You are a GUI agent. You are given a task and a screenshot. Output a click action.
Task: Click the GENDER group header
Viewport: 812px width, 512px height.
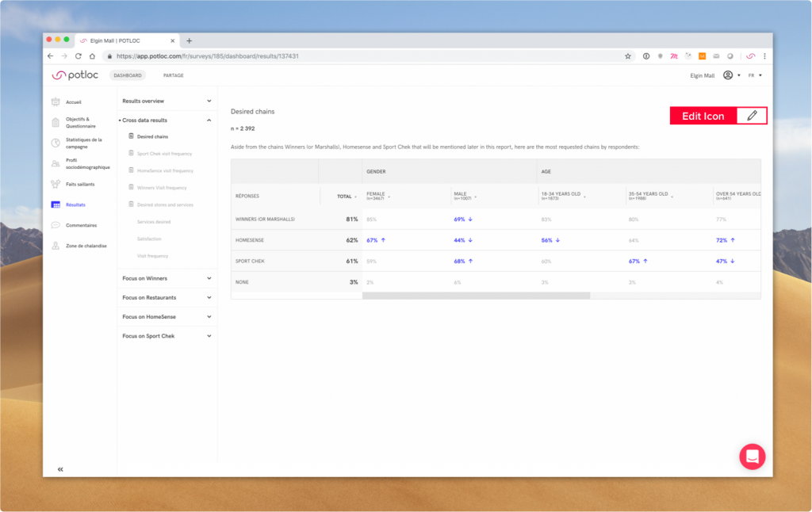[x=376, y=171]
